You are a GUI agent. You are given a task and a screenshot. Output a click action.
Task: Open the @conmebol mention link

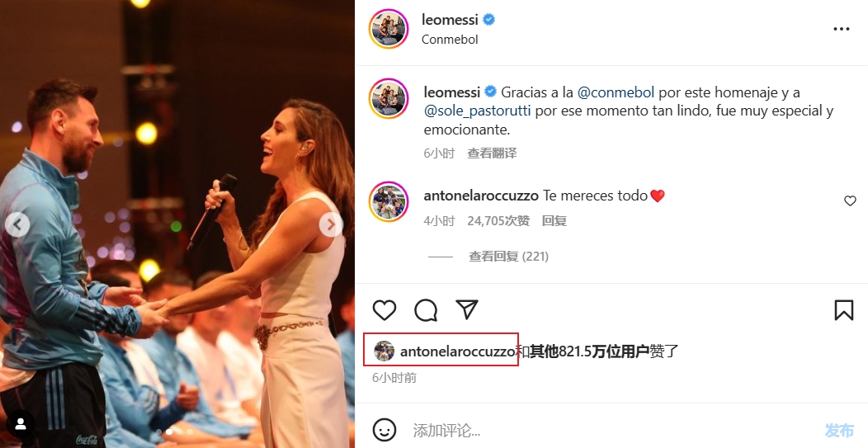(x=616, y=92)
